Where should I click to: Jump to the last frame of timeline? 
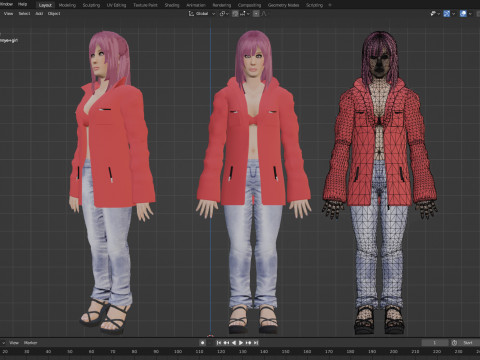point(256,343)
